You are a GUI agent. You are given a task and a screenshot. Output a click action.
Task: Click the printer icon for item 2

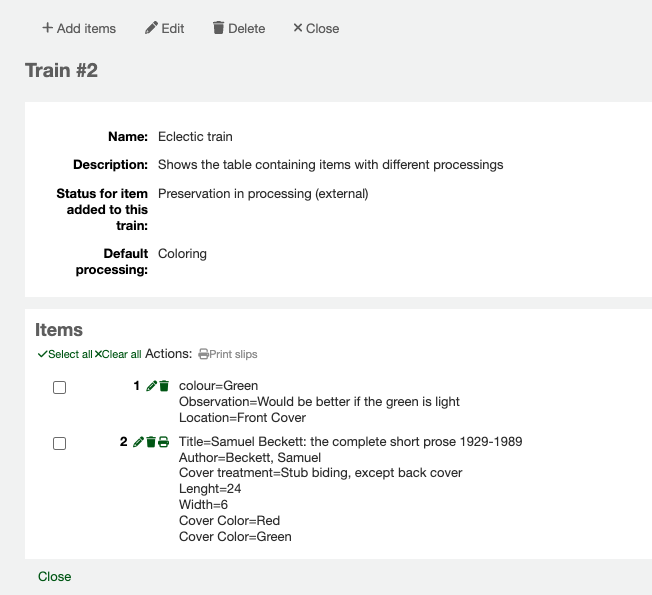(x=164, y=442)
